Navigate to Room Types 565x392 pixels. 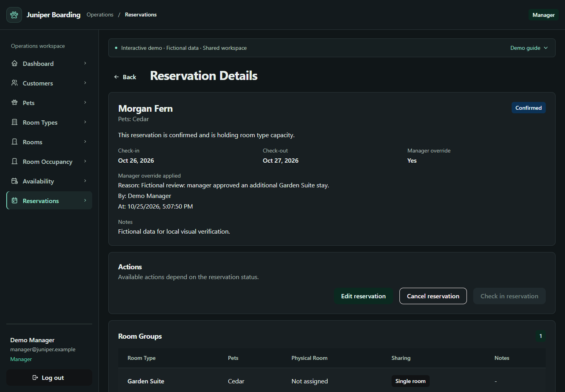pyautogui.click(x=49, y=122)
